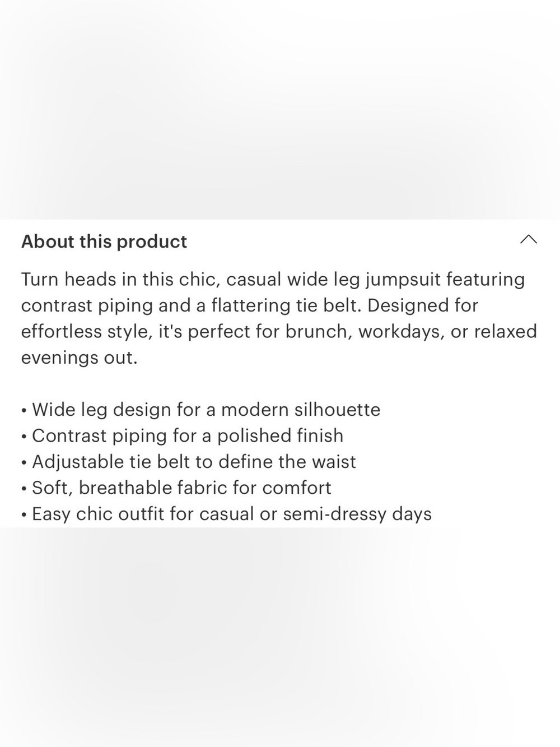The image size is (560, 747).
Task: Tap the Contrast piping bullet point
Action: pos(182,435)
